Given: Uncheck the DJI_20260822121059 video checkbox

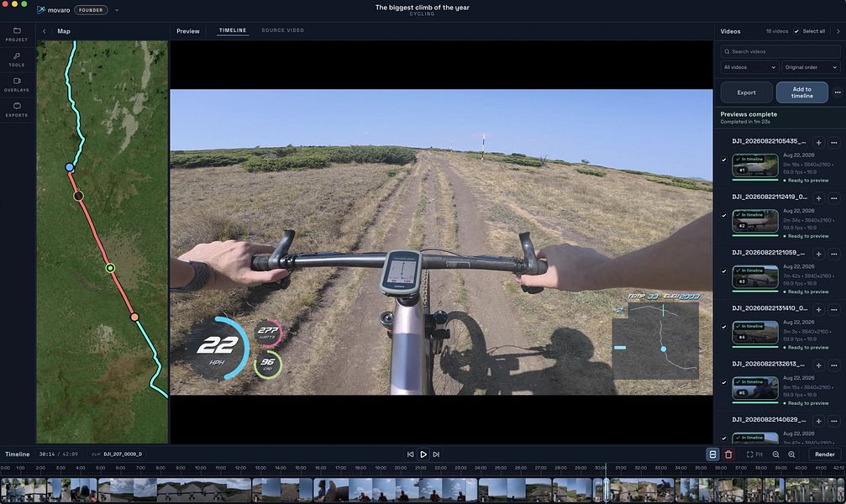Looking at the screenshot, I should pos(724,270).
